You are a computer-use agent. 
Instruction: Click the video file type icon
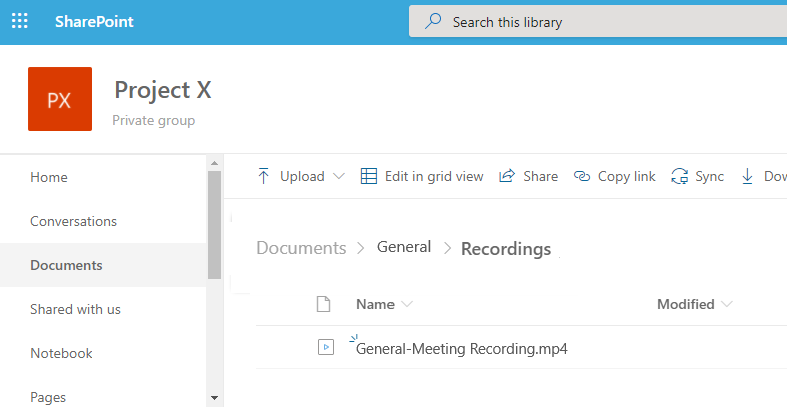coord(324,348)
